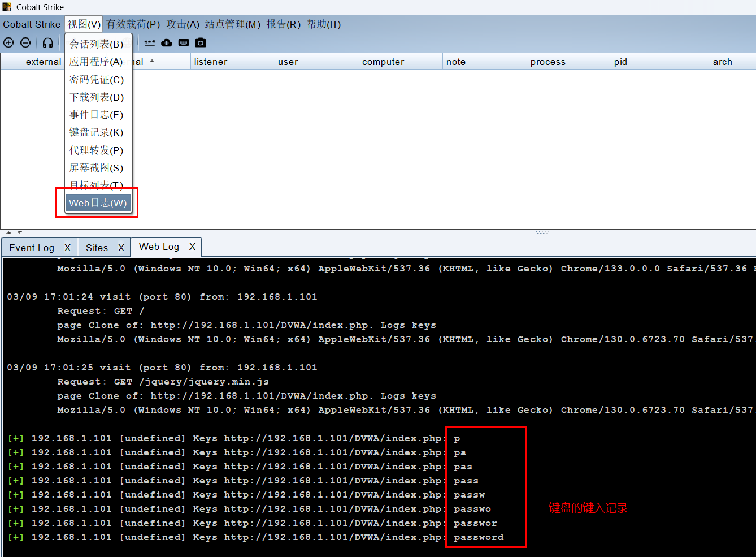Viewport: 756px width, 557px height.
Task: Click the connect to team server plus icon
Action: 8,43
